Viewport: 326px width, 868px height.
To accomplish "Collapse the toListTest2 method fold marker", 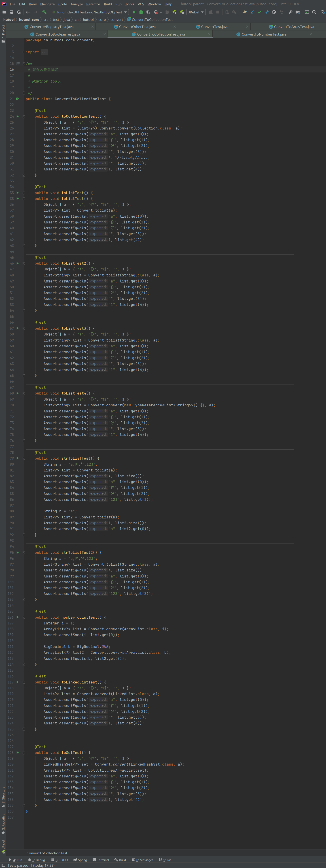I will [23, 263].
